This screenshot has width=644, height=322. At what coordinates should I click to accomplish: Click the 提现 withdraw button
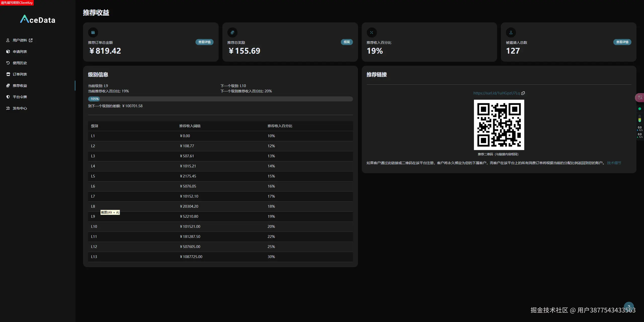pyautogui.click(x=347, y=42)
